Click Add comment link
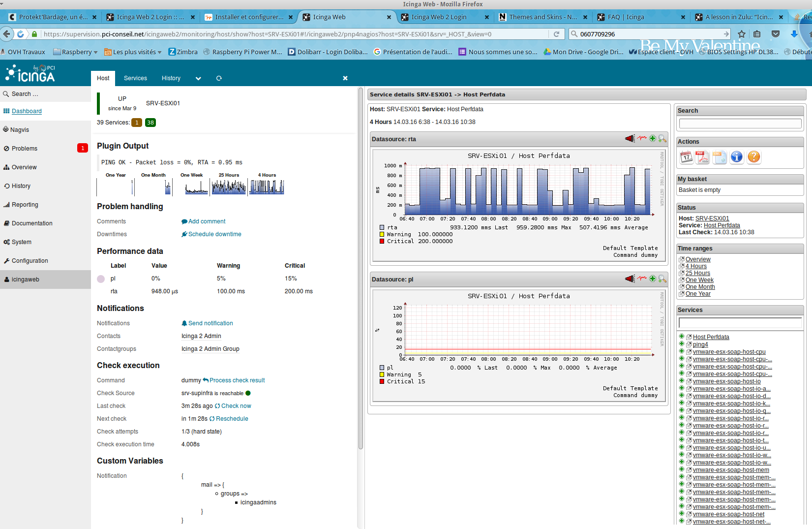 pyautogui.click(x=203, y=221)
